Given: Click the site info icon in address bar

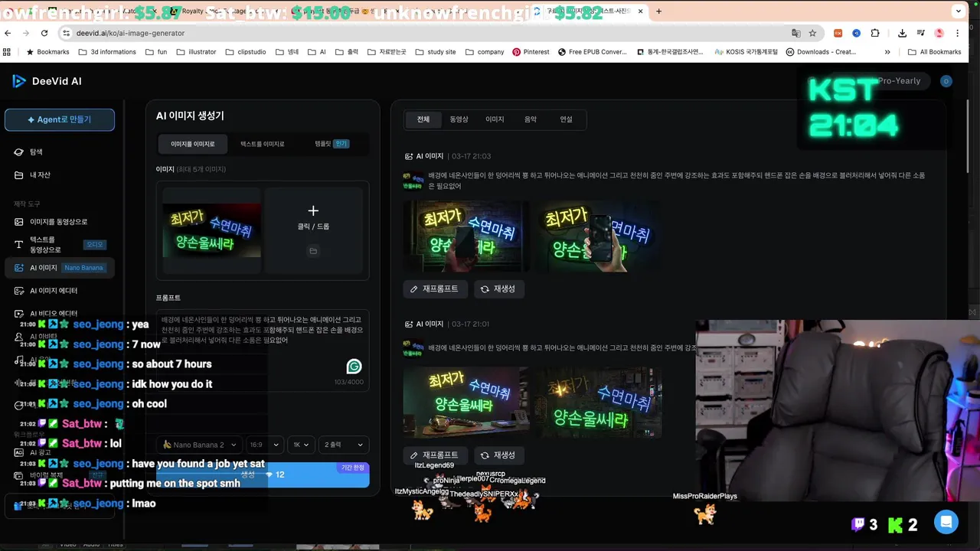Looking at the screenshot, I should (x=67, y=33).
